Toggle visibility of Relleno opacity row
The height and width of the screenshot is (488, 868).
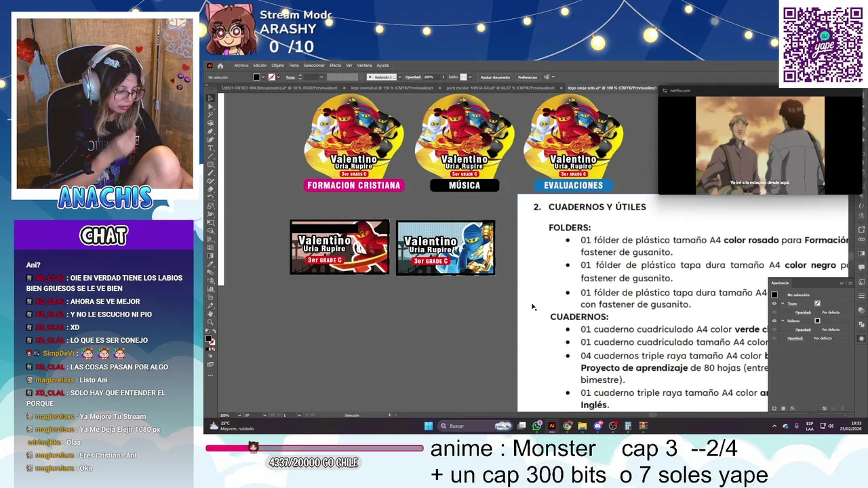[774, 329]
